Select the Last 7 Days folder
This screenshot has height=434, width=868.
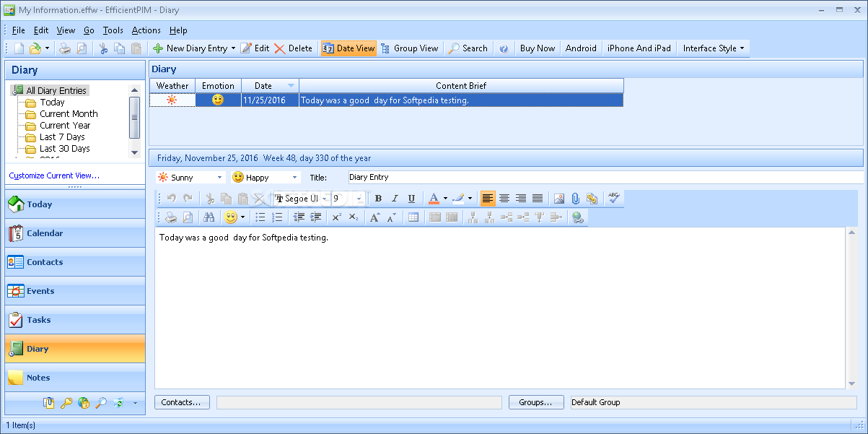coord(62,137)
